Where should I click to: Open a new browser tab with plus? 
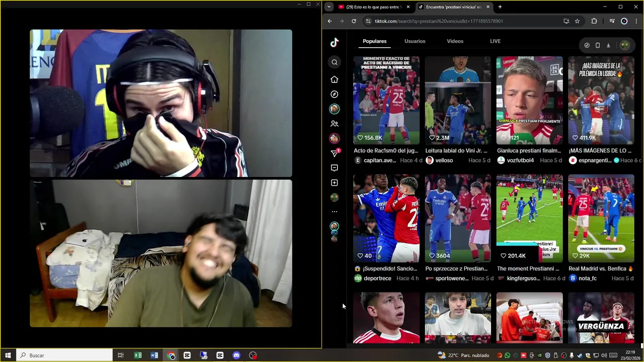click(500, 7)
